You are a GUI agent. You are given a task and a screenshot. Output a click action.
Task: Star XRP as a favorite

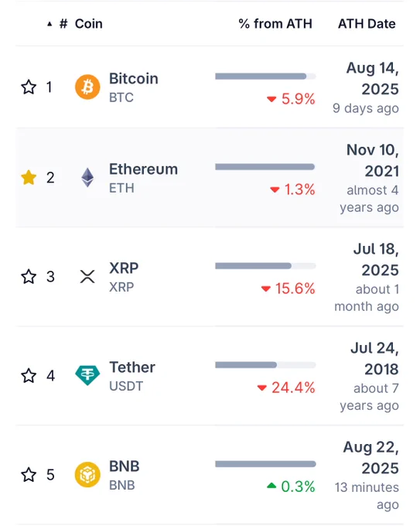pos(29,276)
